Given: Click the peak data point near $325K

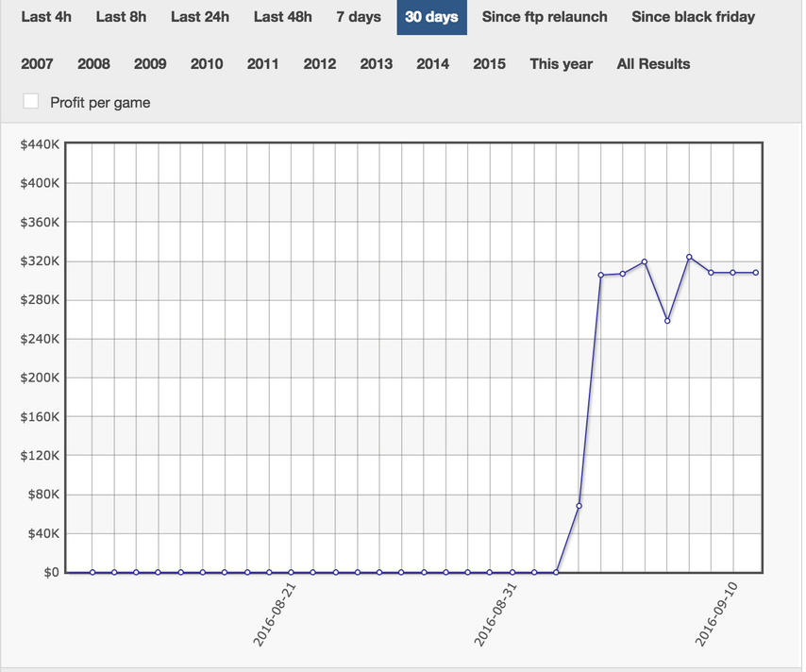Looking at the screenshot, I should (x=689, y=257).
